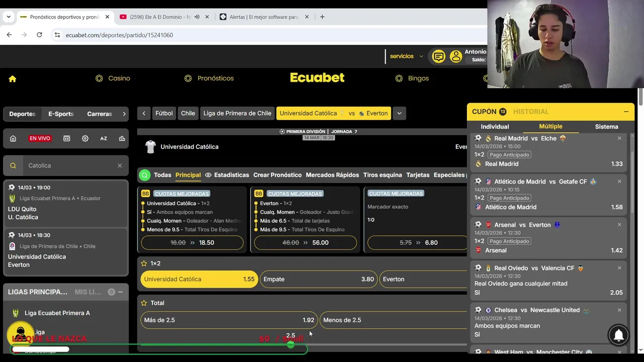Clear the Catolica search text

pos(120,165)
